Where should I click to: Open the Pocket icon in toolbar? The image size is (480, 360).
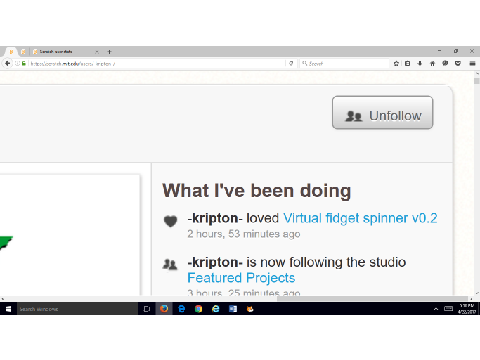(458, 63)
